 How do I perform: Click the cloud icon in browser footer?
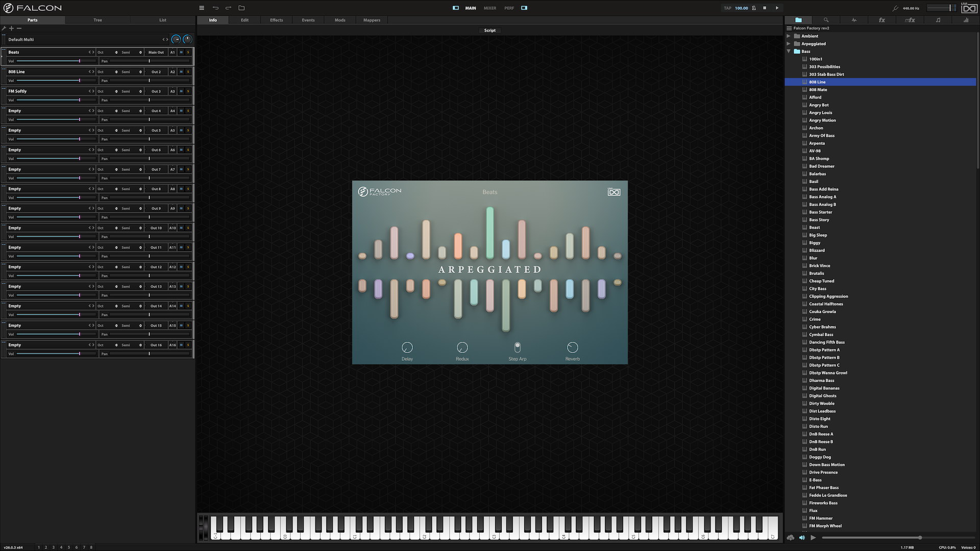pos(791,537)
